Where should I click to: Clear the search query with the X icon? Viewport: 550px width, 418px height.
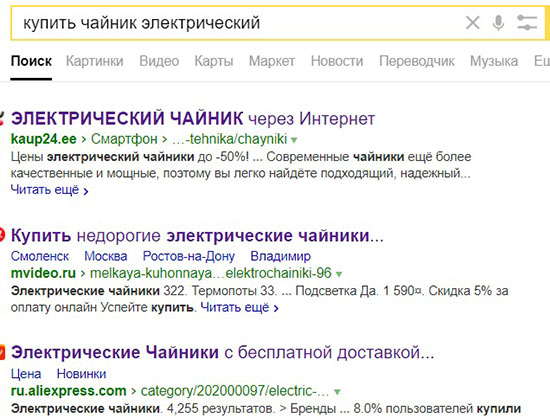472,23
